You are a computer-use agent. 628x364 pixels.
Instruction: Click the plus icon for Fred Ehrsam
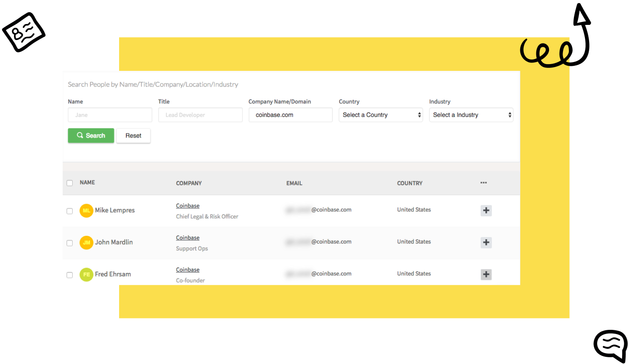(x=486, y=275)
